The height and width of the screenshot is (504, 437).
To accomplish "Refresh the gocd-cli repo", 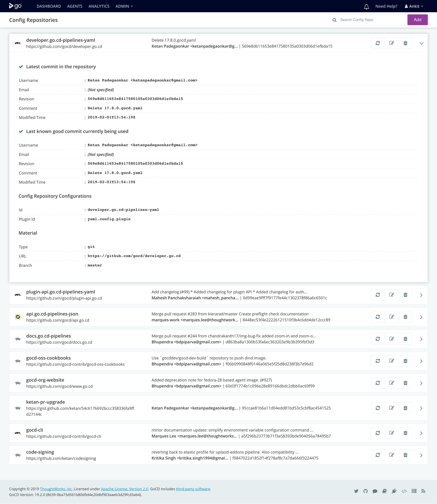I will point(378,433).
